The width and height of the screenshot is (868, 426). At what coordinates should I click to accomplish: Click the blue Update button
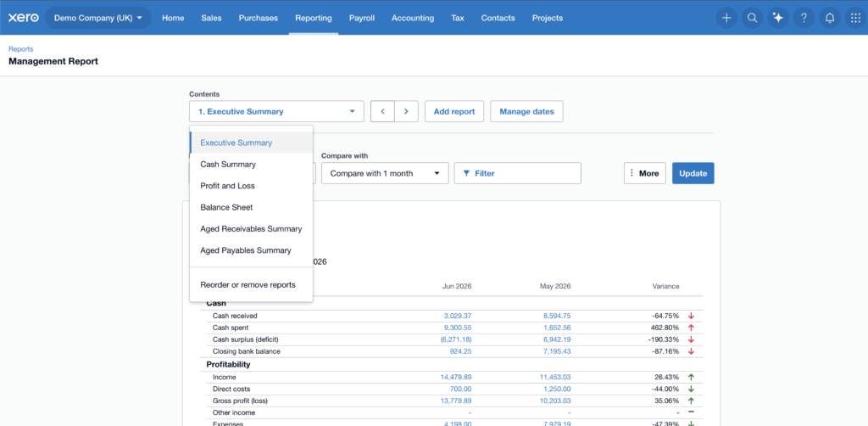point(693,173)
